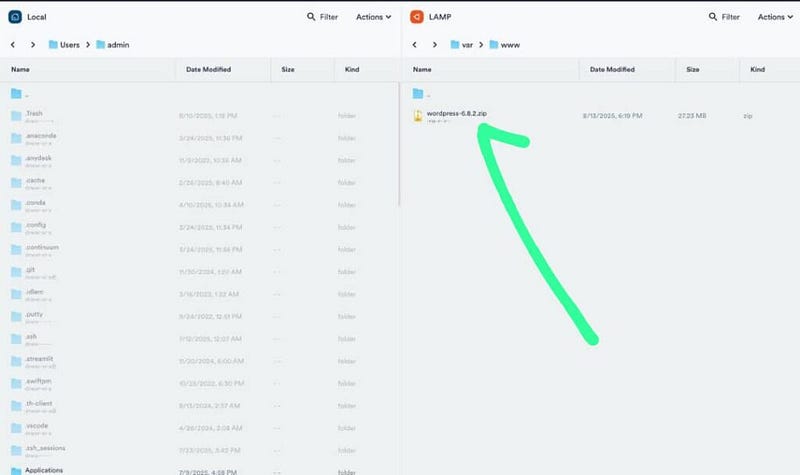
Task: Select the .Trash folder
Action: (199, 116)
